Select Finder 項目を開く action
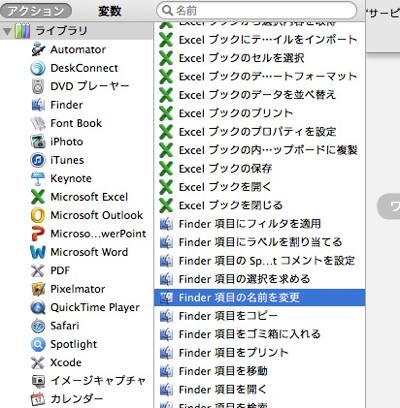Image resolution: width=400 pixels, height=408 pixels. tap(260, 389)
